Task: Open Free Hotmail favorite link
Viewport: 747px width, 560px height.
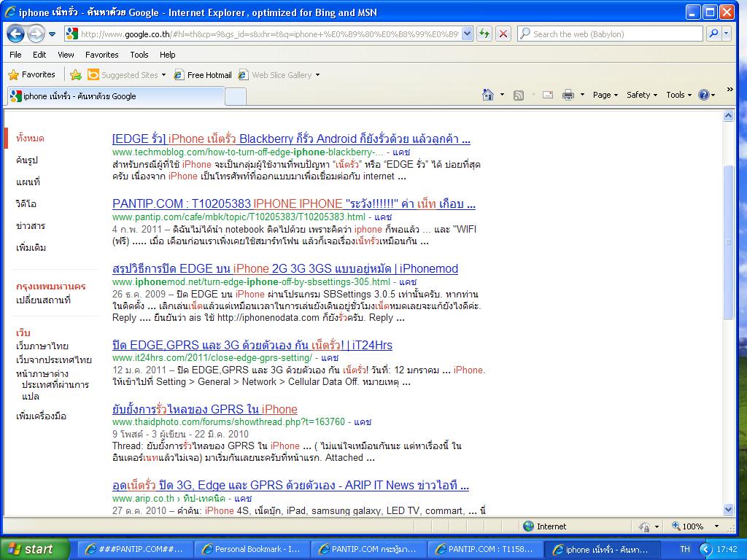Action: point(203,75)
